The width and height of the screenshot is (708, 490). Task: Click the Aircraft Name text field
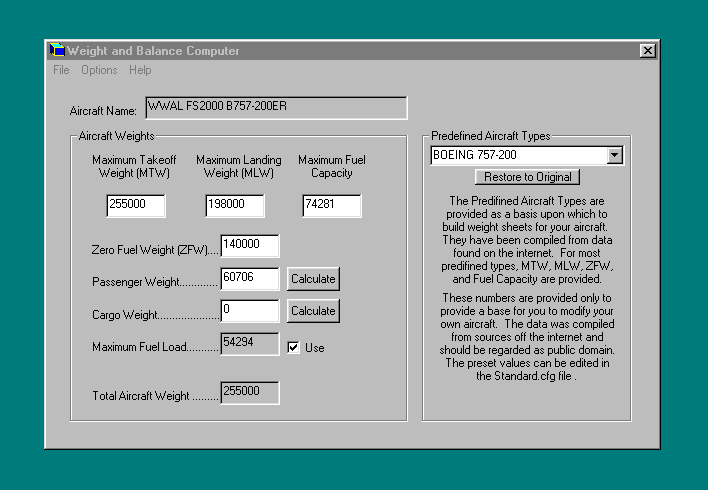(x=276, y=108)
